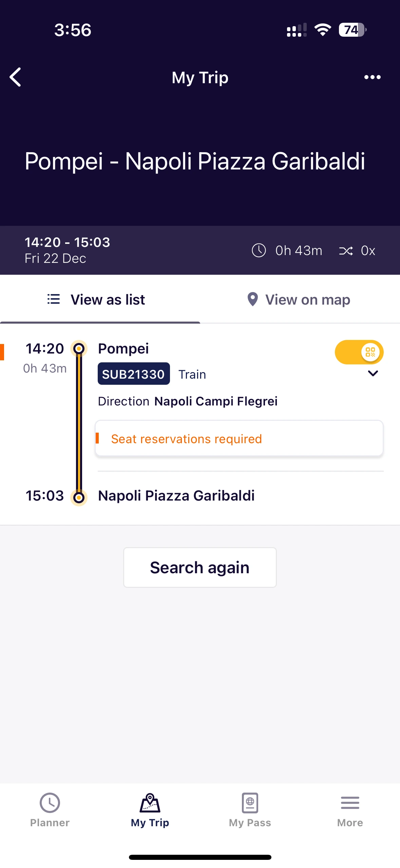Open My Pass from bottom navigation
Viewport: 400px width, 868px height.
pos(250,810)
